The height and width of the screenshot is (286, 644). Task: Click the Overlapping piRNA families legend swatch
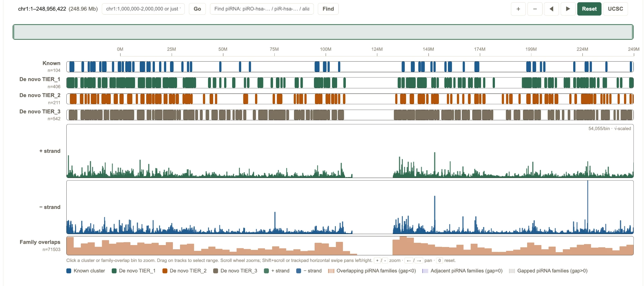331,271
